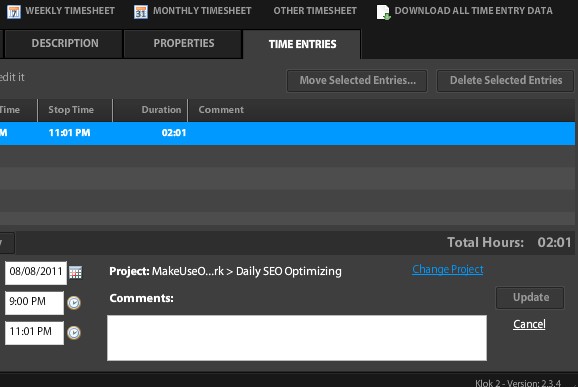Click the 02:01 duration cell
Screen dimensions: 578x387
[174, 133]
